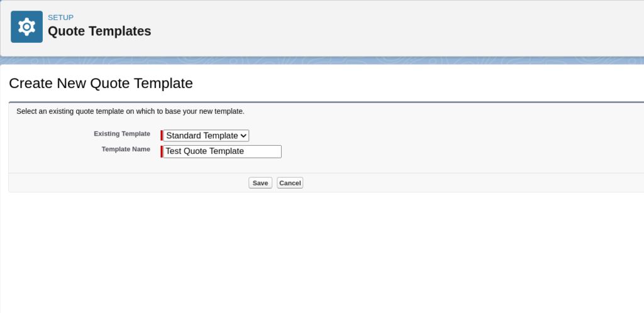
Task: Click empty button bar area right of Cancel
Action: 440,183
